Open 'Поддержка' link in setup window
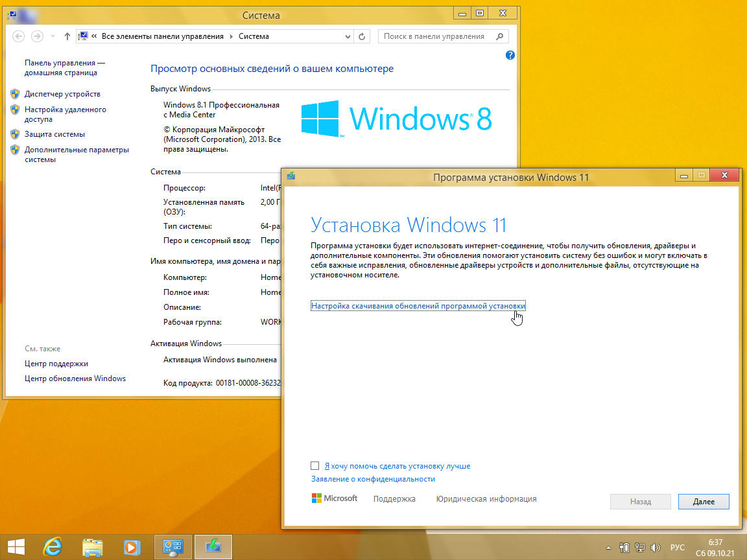This screenshot has width=747, height=560. click(x=394, y=499)
